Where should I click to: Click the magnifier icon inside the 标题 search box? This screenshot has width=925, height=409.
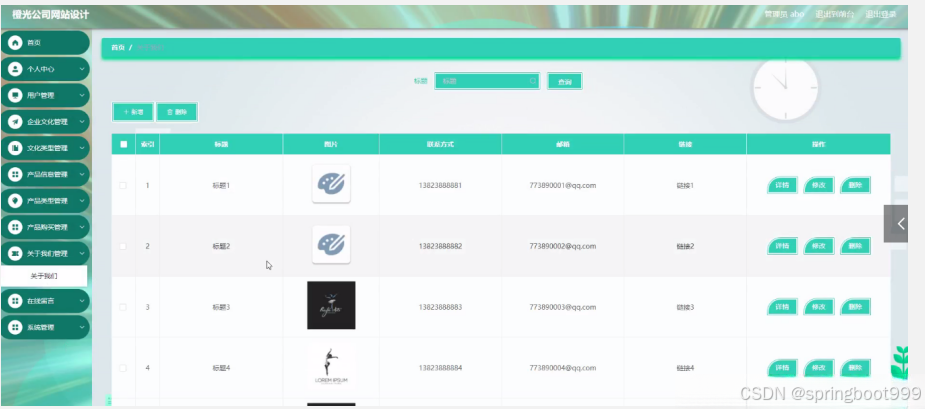click(532, 81)
